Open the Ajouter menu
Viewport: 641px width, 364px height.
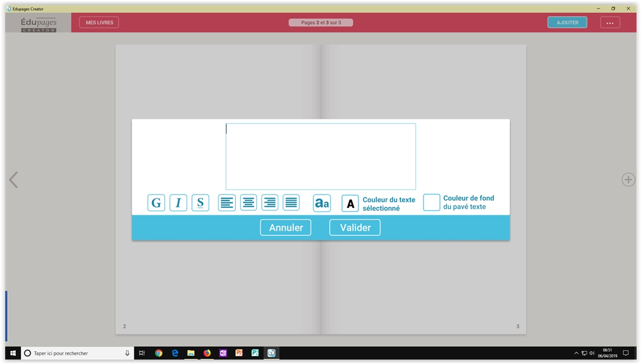click(x=567, y=22)
